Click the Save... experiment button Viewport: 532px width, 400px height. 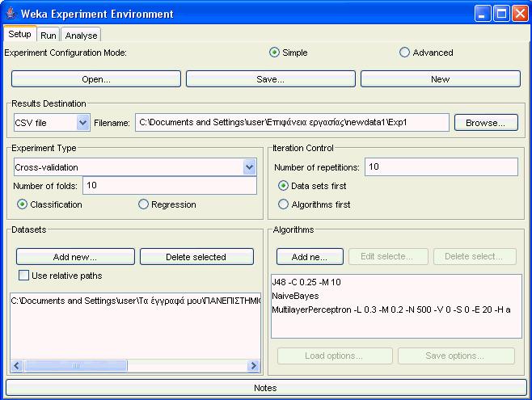coord(270,79)
